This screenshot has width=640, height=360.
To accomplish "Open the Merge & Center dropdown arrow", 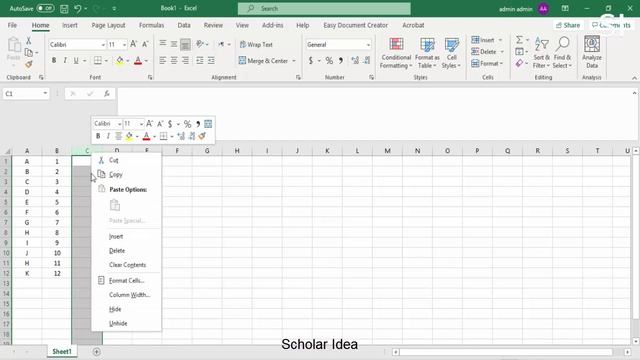I will (294, 61).
